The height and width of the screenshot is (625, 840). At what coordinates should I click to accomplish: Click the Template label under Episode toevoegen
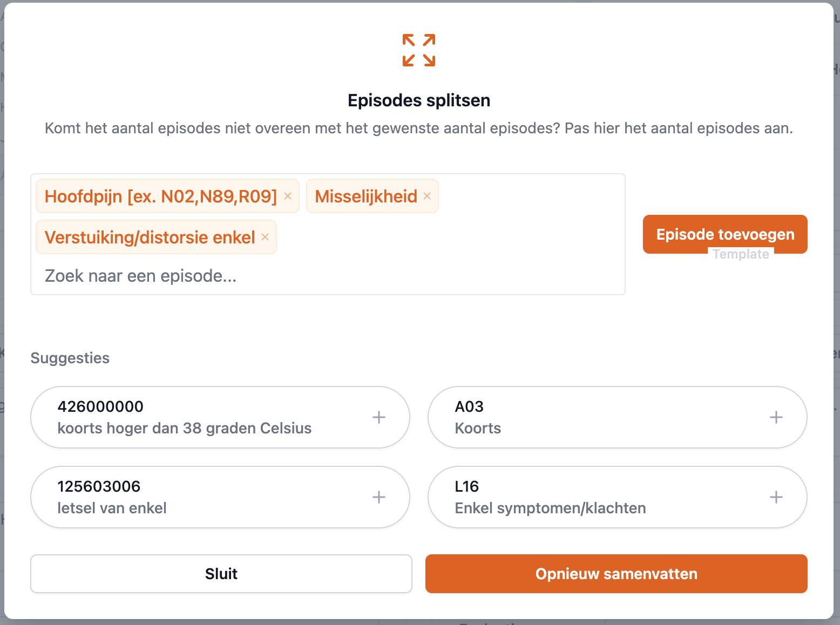tap(741, 254)
